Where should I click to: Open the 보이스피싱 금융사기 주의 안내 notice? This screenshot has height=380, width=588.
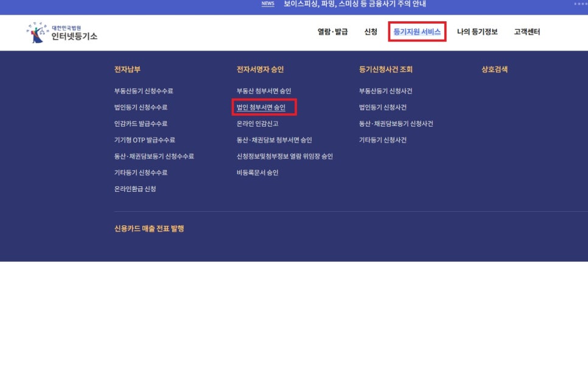tap(355, 4)
